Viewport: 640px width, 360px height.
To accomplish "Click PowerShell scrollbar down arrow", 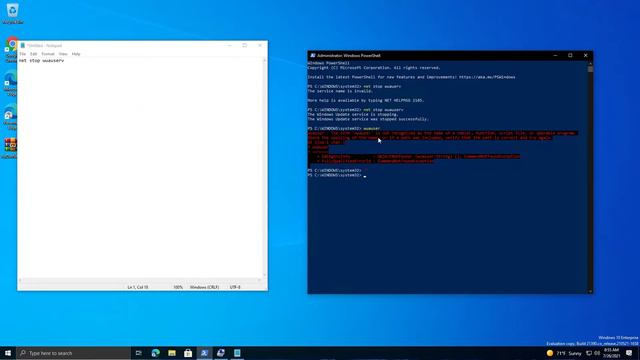I will 590,291.
